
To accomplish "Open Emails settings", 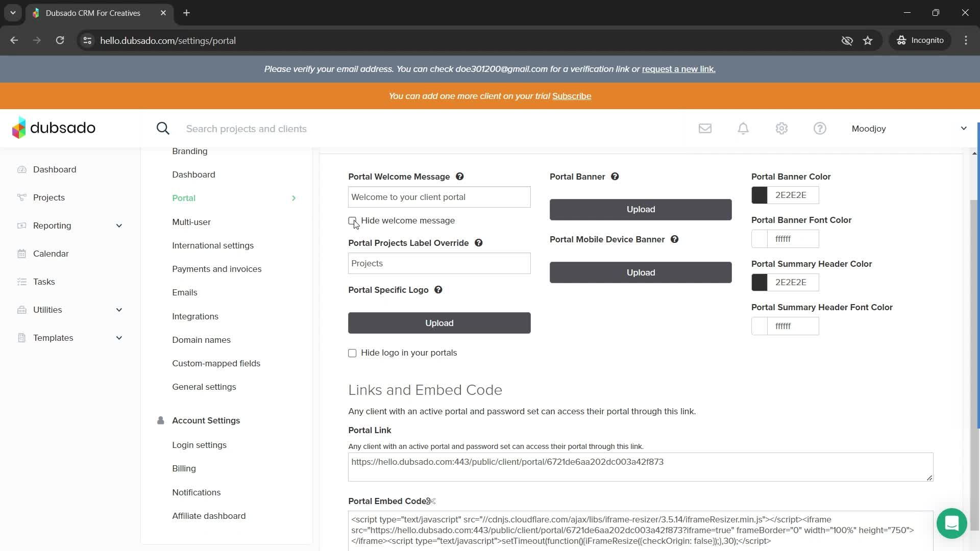I will coord(185,292).
